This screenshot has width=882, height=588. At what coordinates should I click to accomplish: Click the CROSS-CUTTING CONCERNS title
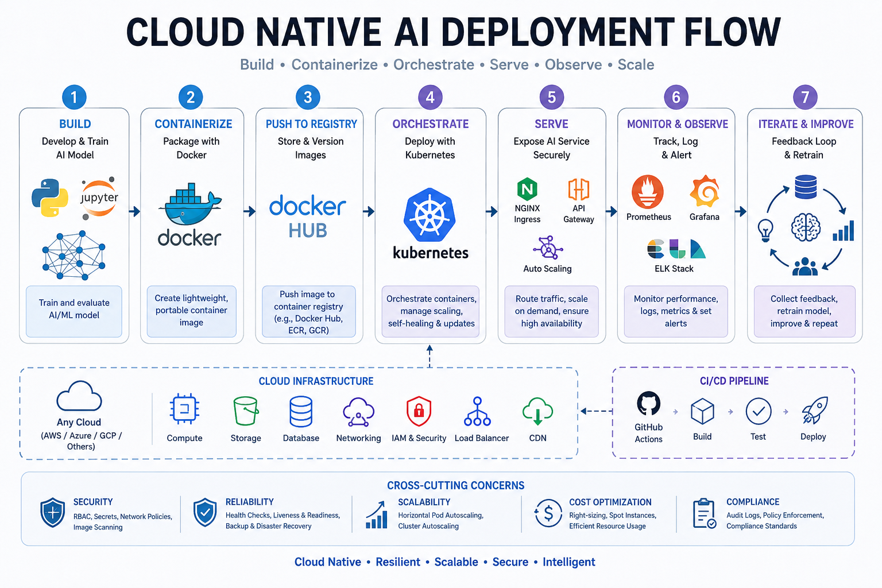(455, 486)
